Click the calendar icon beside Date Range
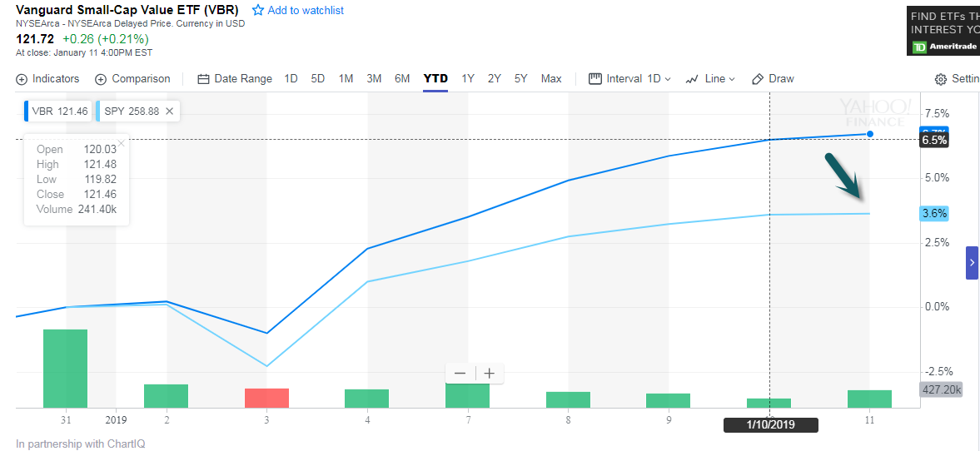 (x=203, y=79)
